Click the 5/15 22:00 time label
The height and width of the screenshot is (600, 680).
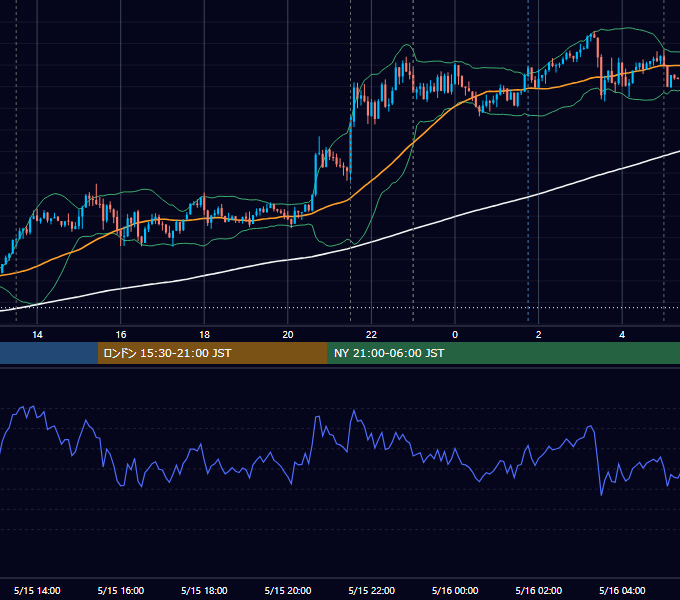click(x=372, y=590)
